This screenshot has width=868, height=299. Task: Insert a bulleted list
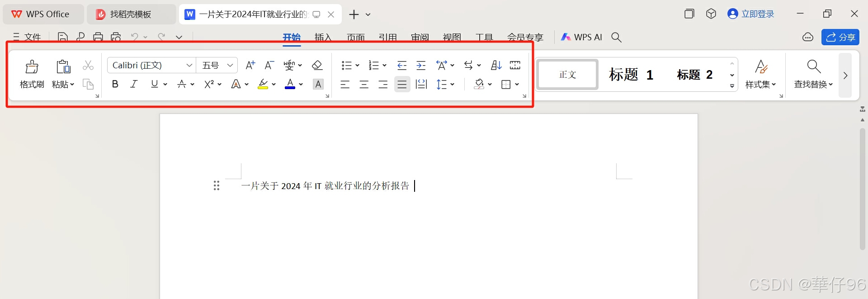click(347, 66)
